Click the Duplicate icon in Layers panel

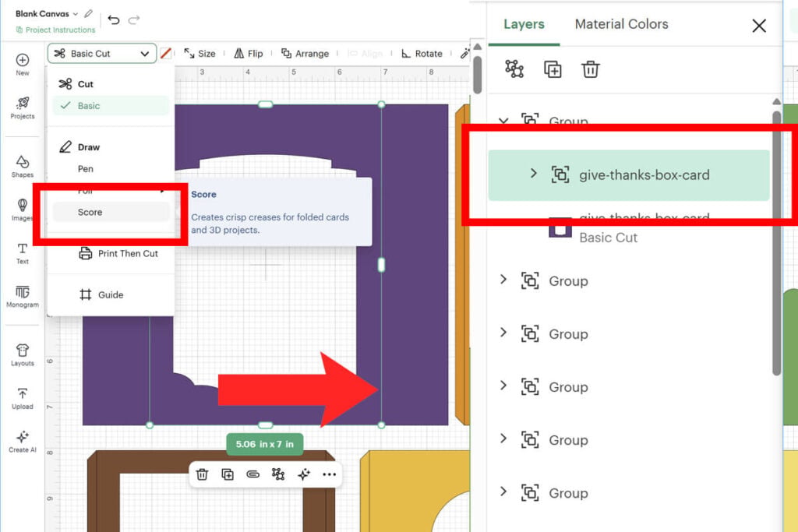click(553, 69)
